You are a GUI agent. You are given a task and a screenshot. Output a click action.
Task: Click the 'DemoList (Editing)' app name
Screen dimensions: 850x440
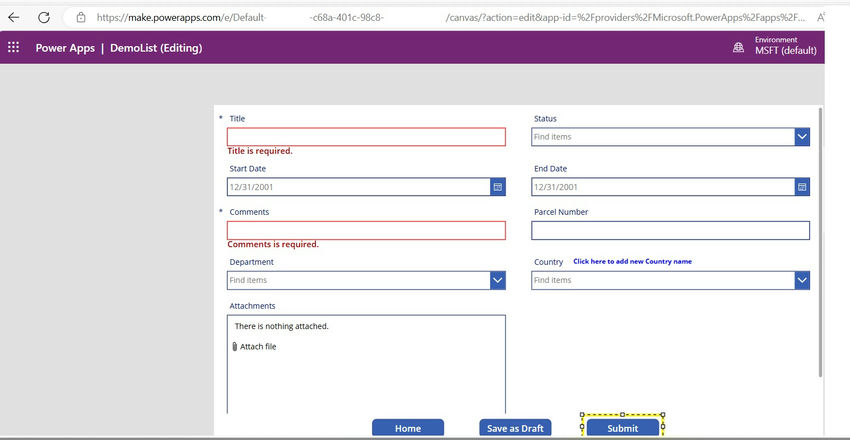(156, 48)
